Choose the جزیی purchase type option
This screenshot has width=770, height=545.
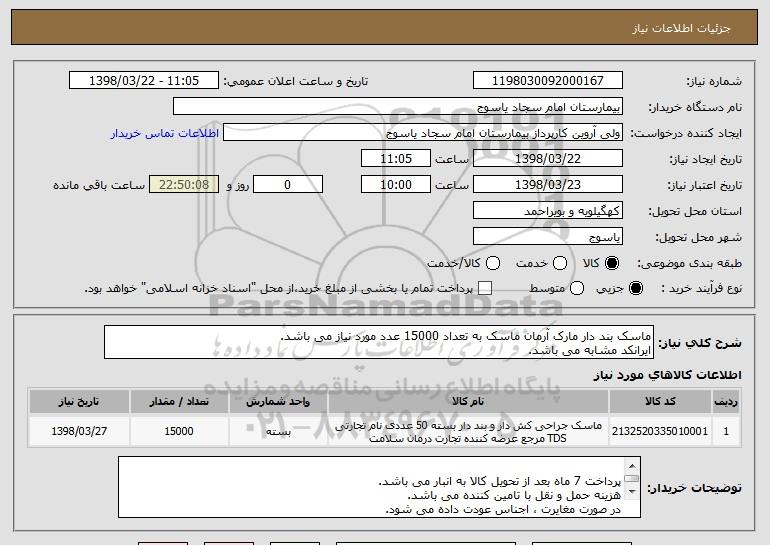(636, 289)
